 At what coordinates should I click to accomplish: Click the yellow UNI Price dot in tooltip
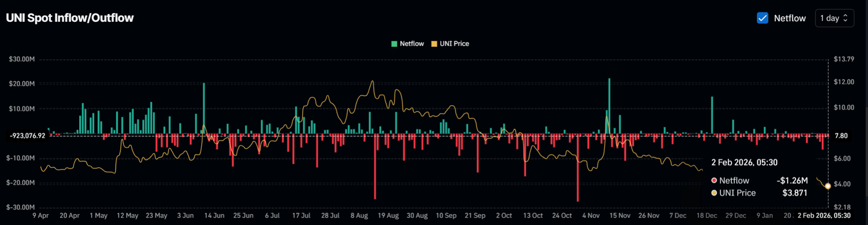pyautogui.click(x=714, y=193)
